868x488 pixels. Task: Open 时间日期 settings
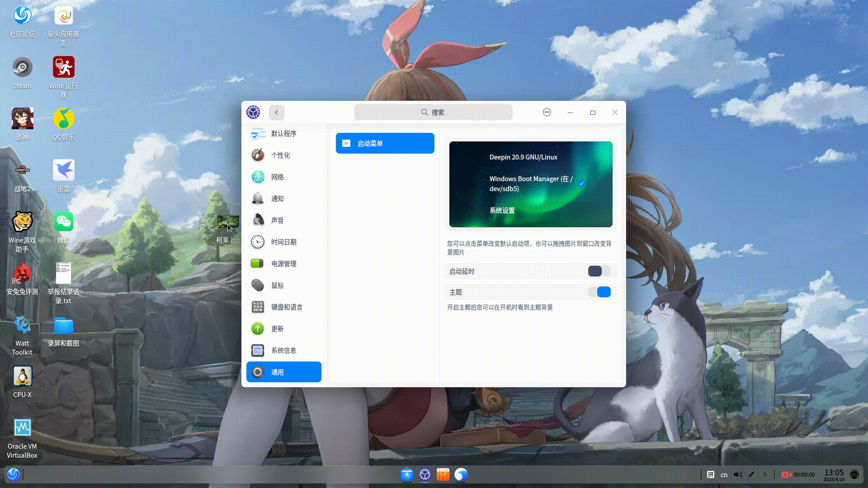click(283, 242)
